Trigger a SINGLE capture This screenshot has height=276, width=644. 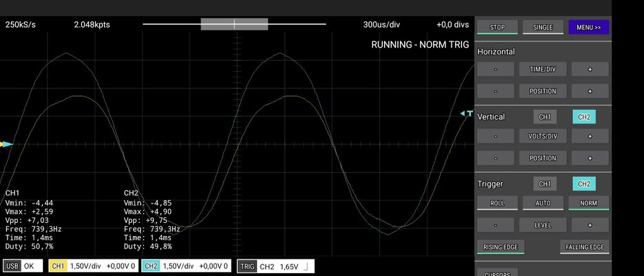pyautogui.click(x=543, y=27)
